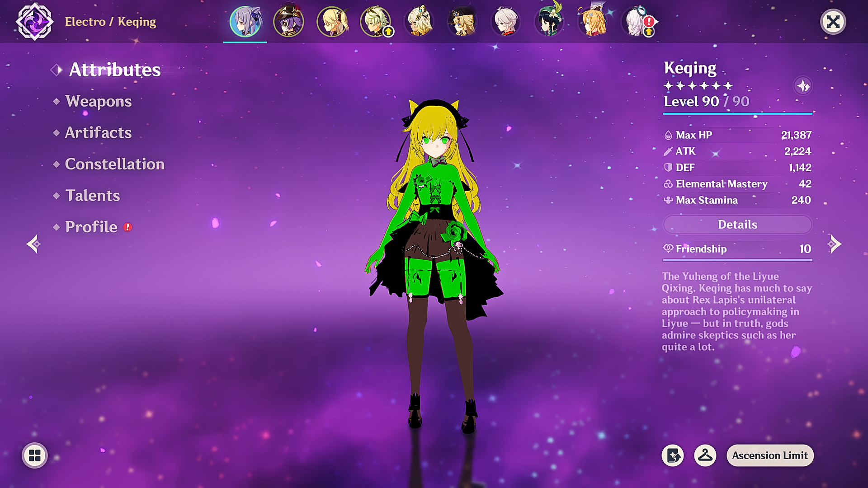Click the Friendship heart icon
868x488 pixels.
tap(668, 249)
